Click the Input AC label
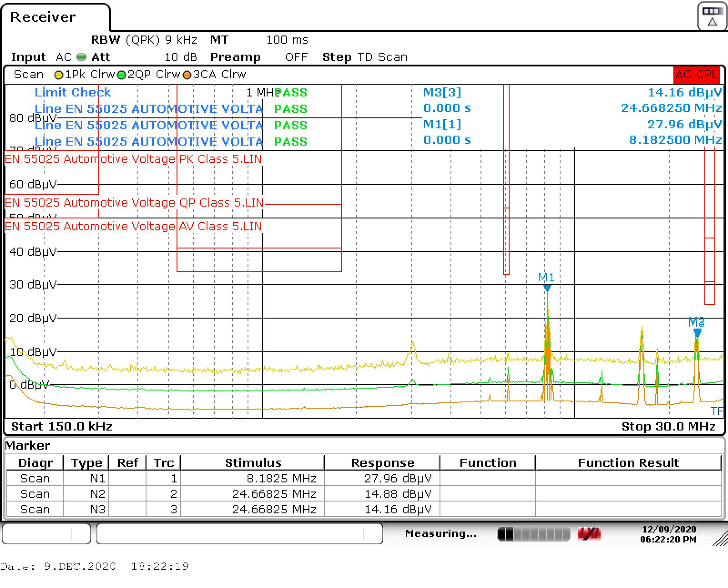This screenshot has height=588, width=728. coord(41,57)
